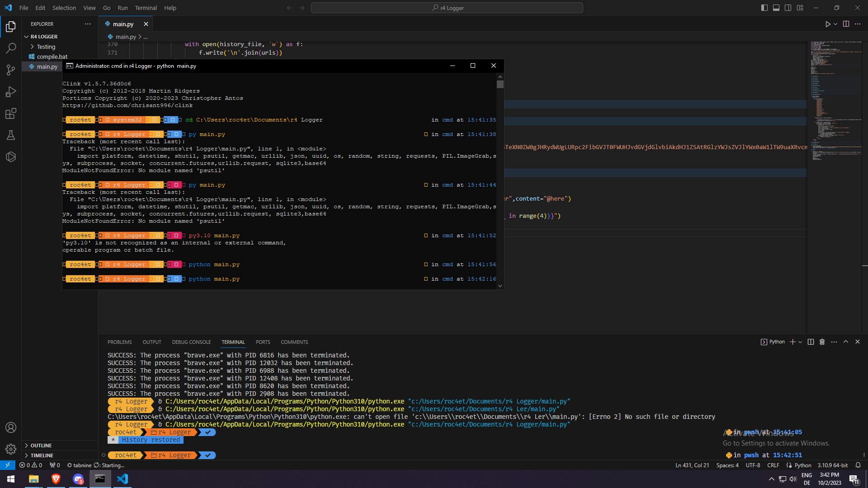
Task: Toggle the bottom panel visibility
Action: (x=776, y=8)
